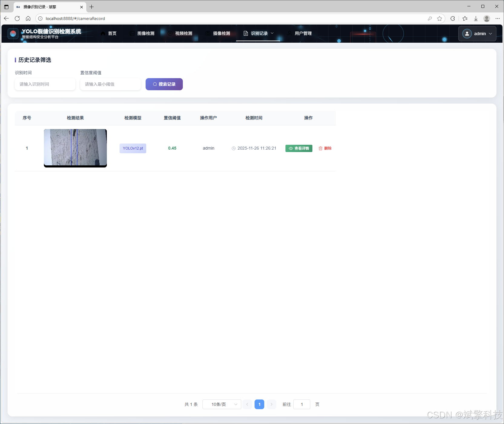Focus the 识别时间 input field

(x=45, y=84)
